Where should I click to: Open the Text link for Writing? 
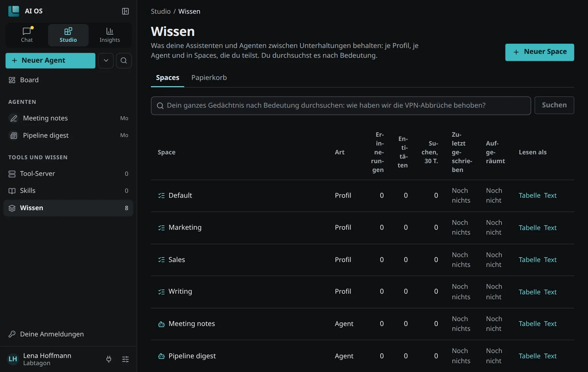click(x=550, y=292)
